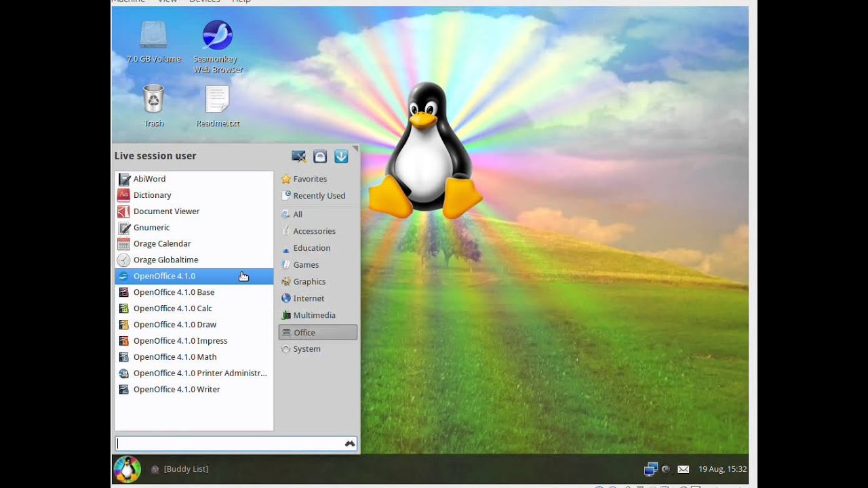Select the Accessories category
This screenshot has width=868, height=488.
(317, 231)
